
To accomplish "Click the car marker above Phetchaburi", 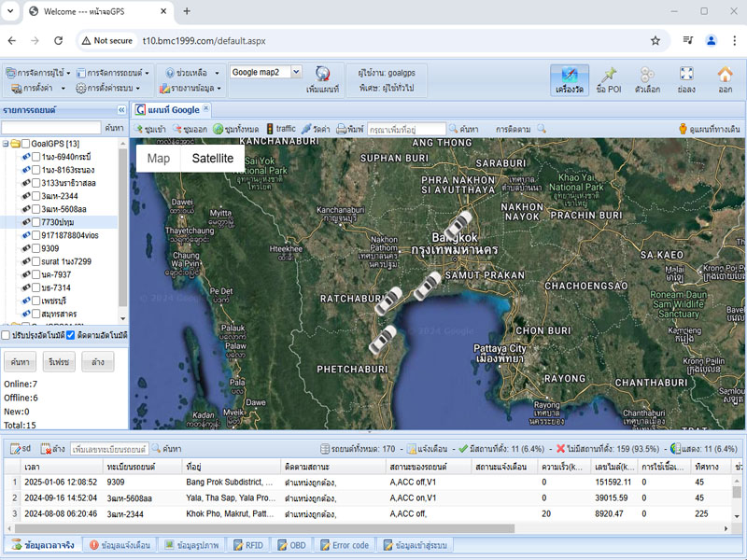I will tap(383, 340).
